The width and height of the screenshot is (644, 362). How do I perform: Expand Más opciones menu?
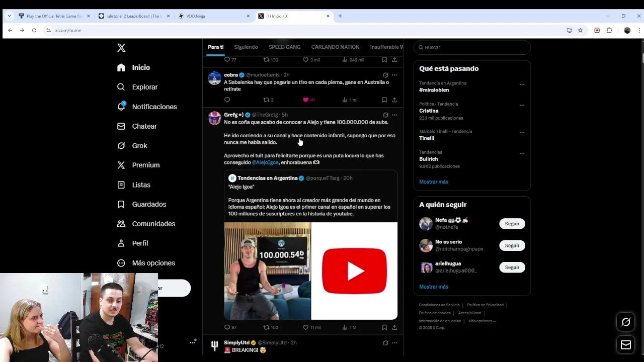pyautogui.click(x=146, y=263)
